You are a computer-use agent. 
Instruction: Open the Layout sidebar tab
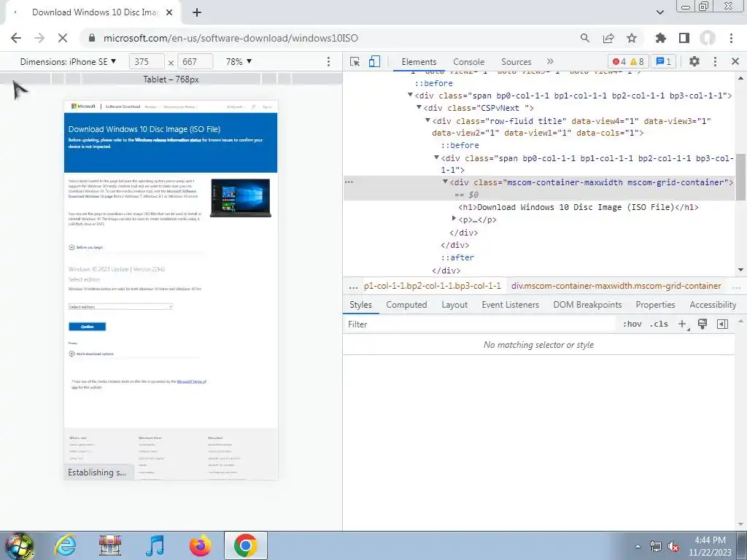click(x=454, y=305)
